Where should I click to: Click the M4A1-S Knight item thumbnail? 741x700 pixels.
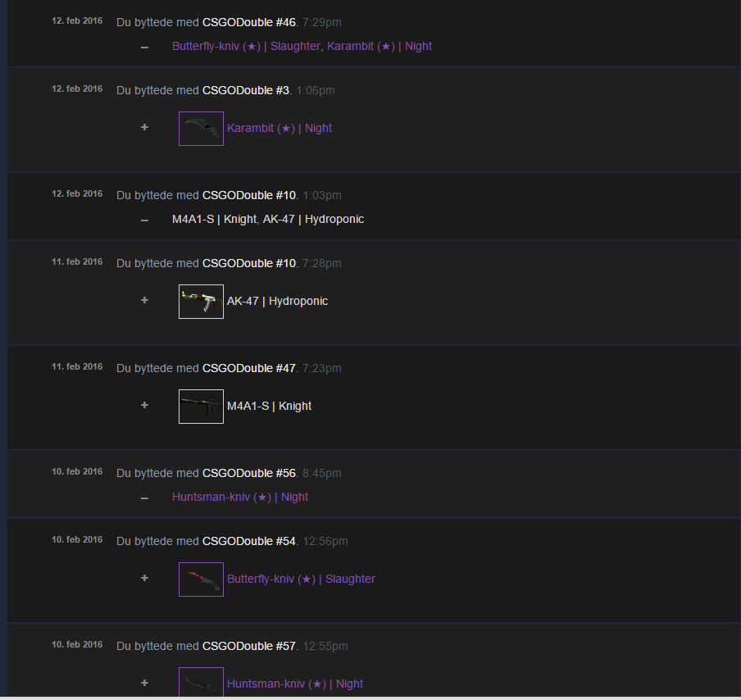coord(201,407)
